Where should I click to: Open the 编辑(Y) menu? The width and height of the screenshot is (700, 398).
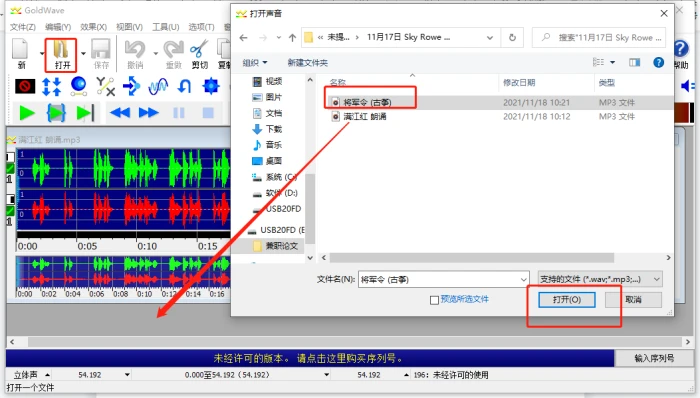[x=58, y=27]
